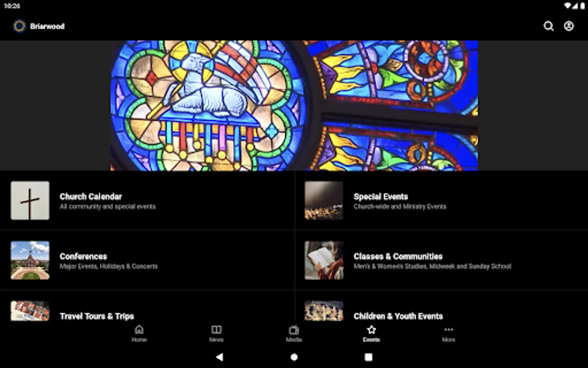Open the user profile icon
This screenshot has height=368, width=588.
pyautogui.click(x=569, y=26)
